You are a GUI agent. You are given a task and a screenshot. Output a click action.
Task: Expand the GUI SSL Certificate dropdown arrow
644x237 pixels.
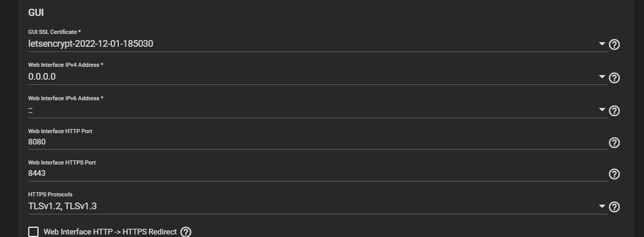click(x=602, y=44)
